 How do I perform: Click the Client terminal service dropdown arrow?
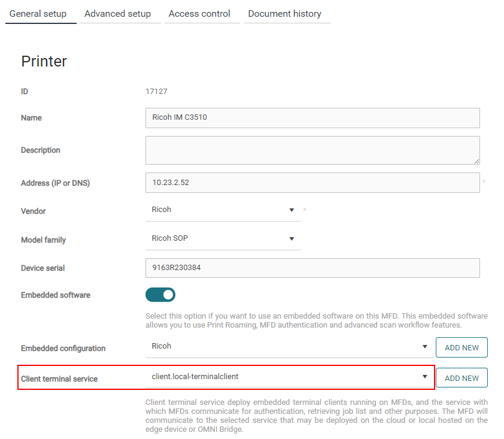424,377
